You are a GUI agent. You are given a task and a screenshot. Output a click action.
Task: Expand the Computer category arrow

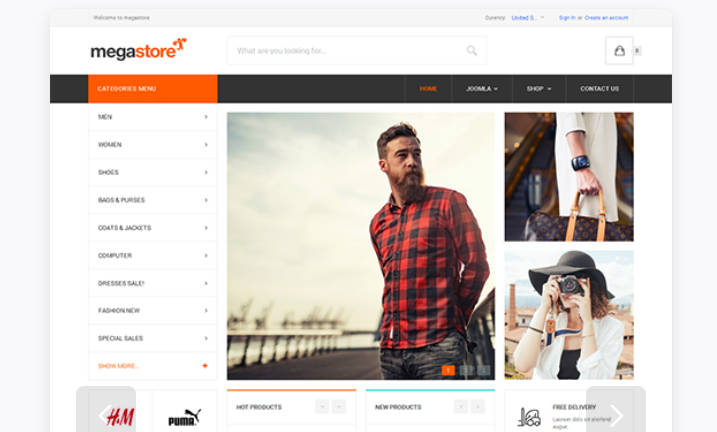point(206,256)
